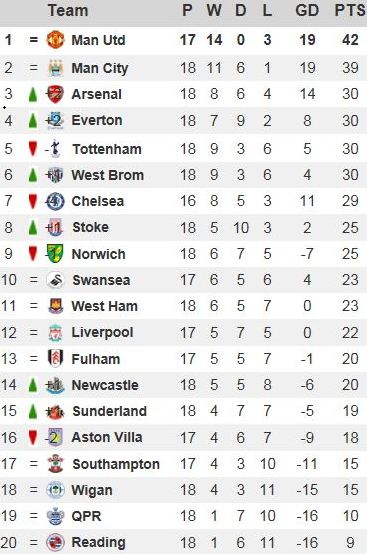Open the Everton team link
Viewport: 367px width, 554px height.
click(97, 120)
